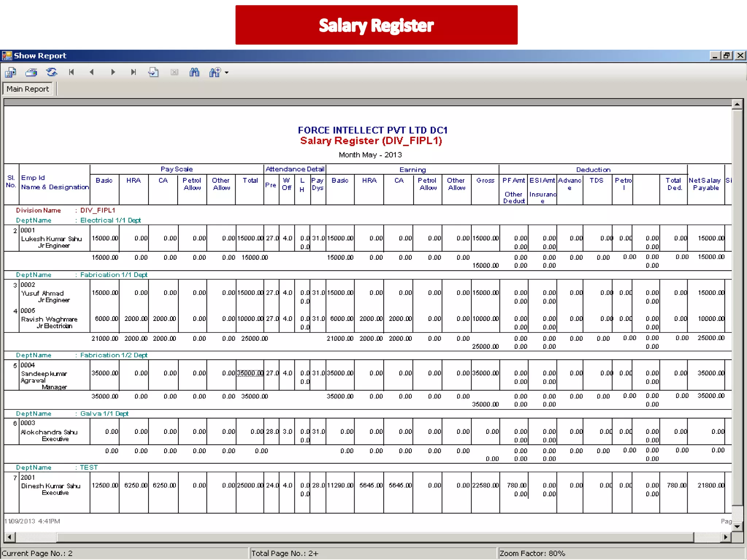The image size is (747, 560).
Task: Click the horizontal scrollbar right arrow
Action: coord(725,537)
